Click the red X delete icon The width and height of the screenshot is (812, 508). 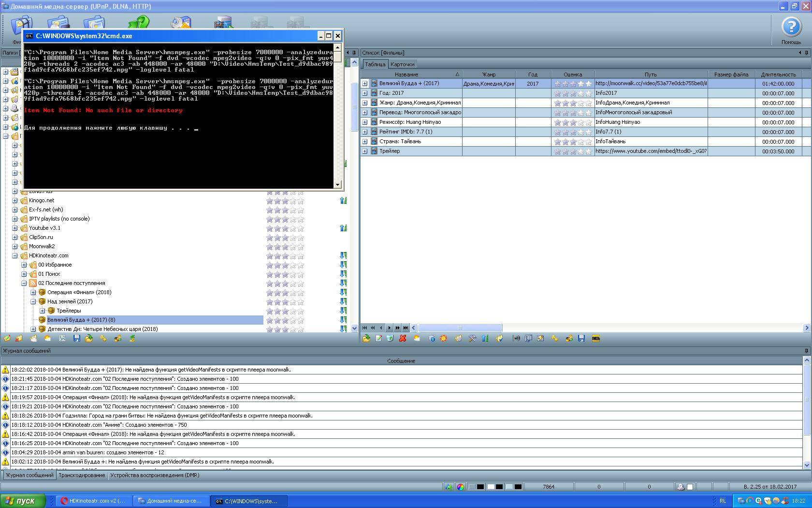(x=403, y=339)
